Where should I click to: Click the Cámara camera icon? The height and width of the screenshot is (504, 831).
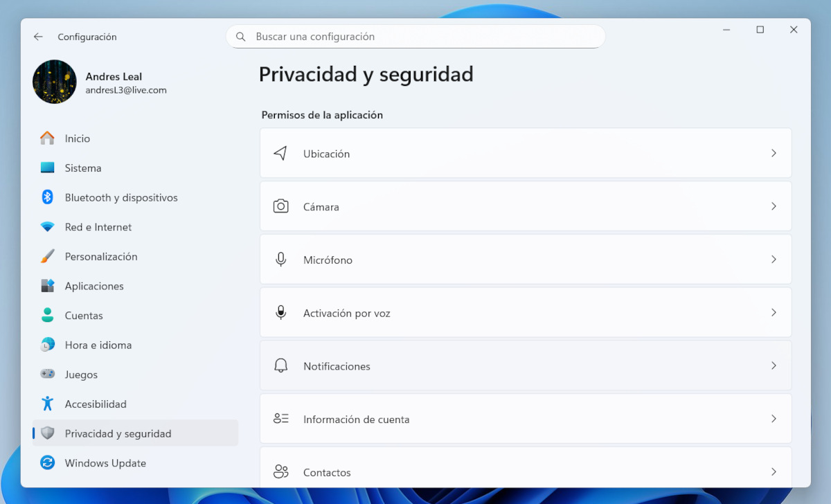coord(280,206)
